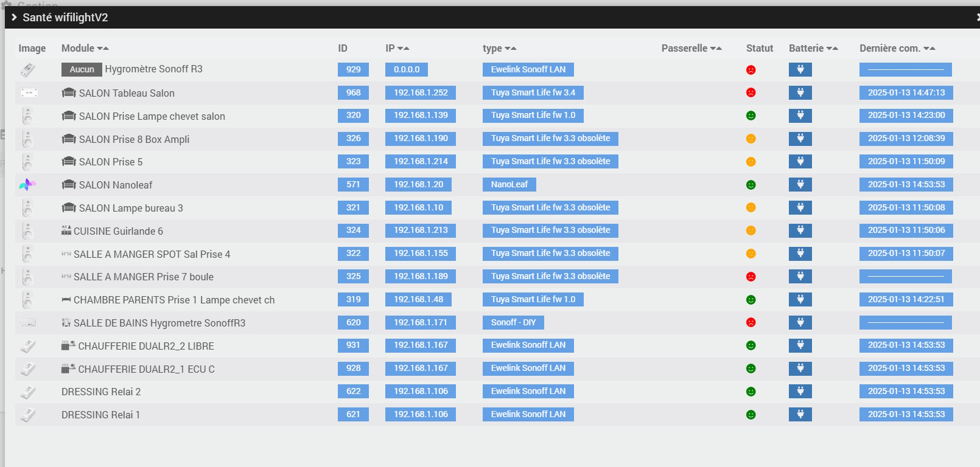Screen dimensions: 980x467
Task: Click the SALON Nanoleaf device image icon
Action: coord(27,185)
